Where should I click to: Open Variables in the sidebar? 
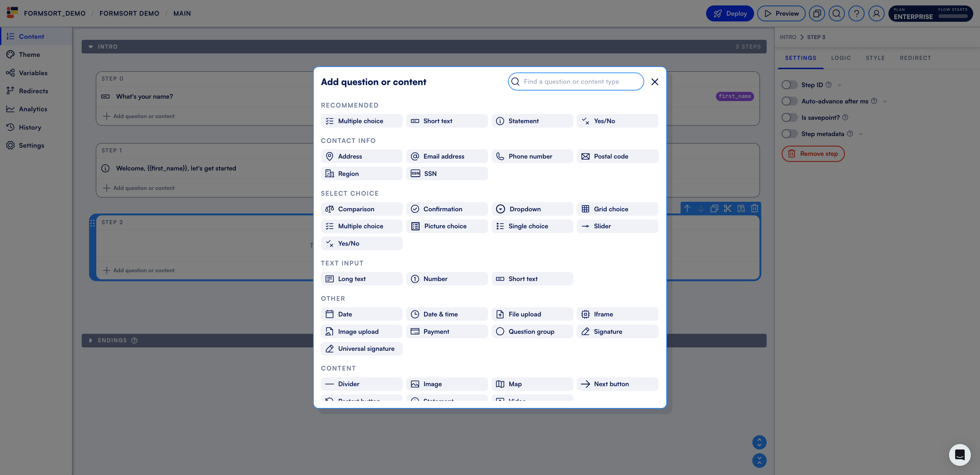coord(36,72)
